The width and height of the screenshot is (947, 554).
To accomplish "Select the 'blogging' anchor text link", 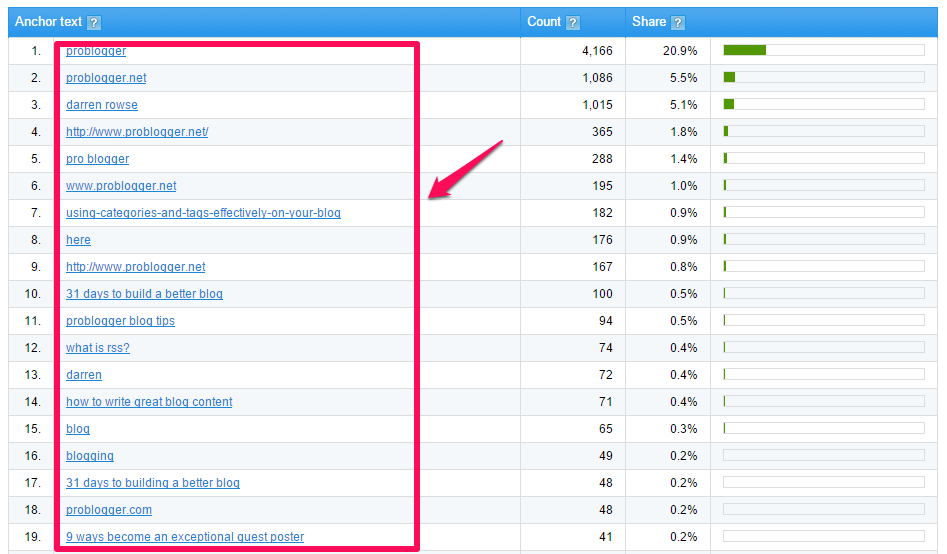I will [90, 456].
